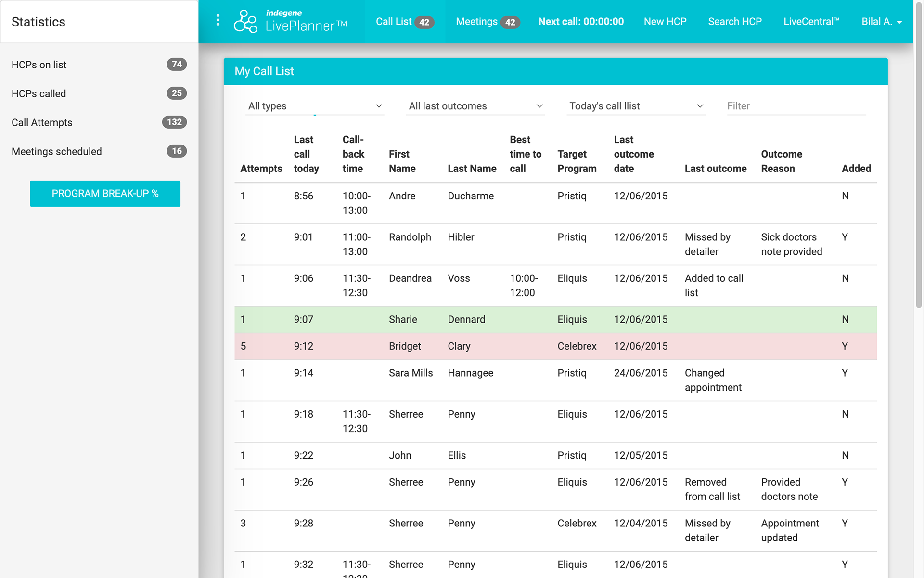
Task: Click the Indegene LivePlanner logo
Action: pyautogui.click(x=290, y=21)
